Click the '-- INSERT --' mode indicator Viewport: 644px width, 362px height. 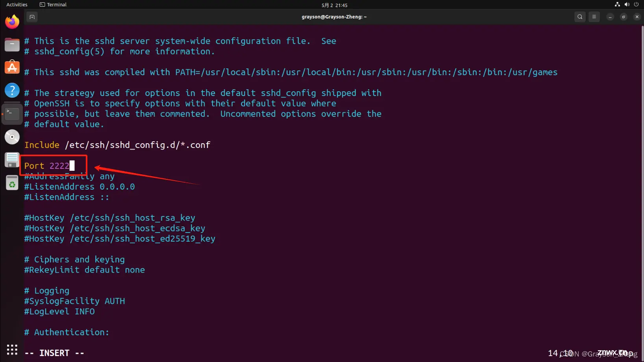54,353
